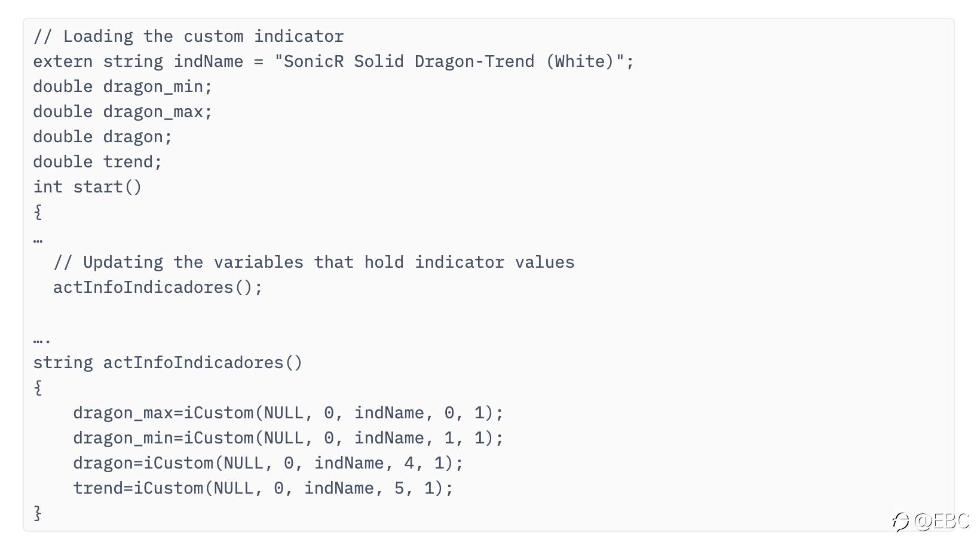Click the dragon_min=iCustom assignment line
980x551 pixels.
(x=288, y=438)
